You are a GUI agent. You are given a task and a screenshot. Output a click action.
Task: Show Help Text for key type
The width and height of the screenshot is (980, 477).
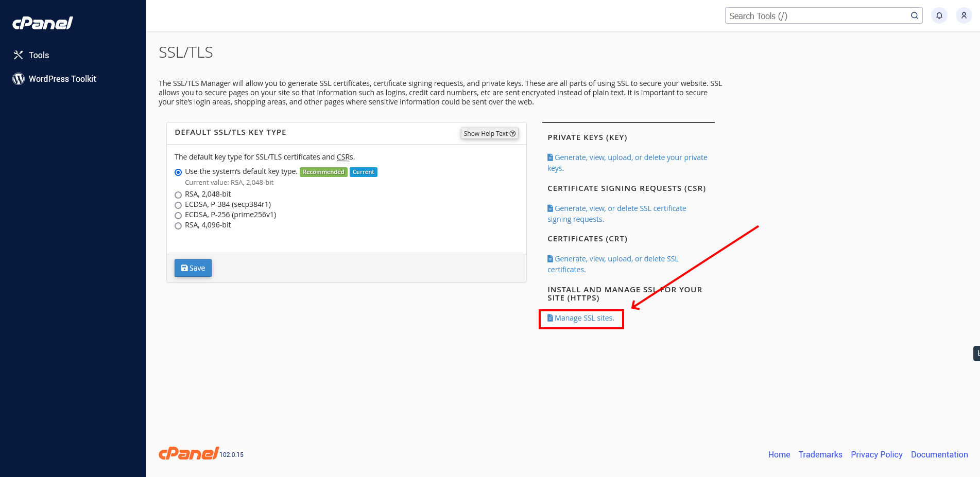489,133
